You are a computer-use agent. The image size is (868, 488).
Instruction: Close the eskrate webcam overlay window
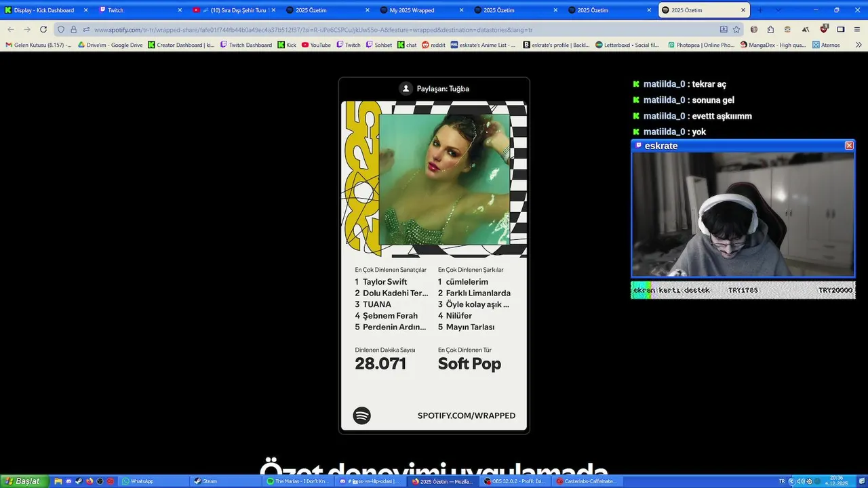click(x=849, y=146)
